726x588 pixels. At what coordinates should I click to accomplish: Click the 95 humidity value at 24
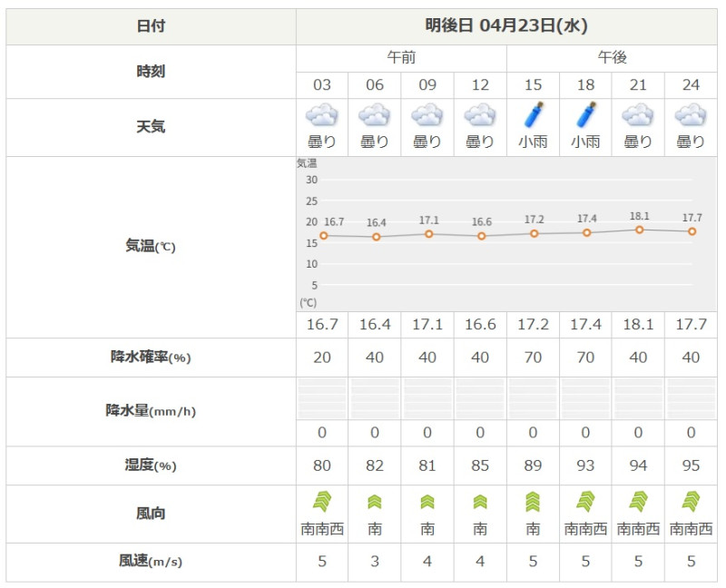click(x=691, y=465)
